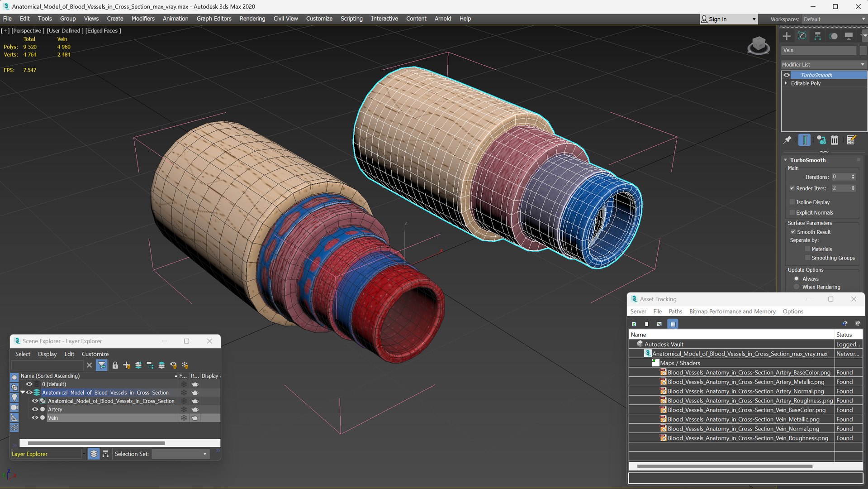Open the Scripting menu
The height and width of the screenshot is (489, 868).
(x=351, y=19)
